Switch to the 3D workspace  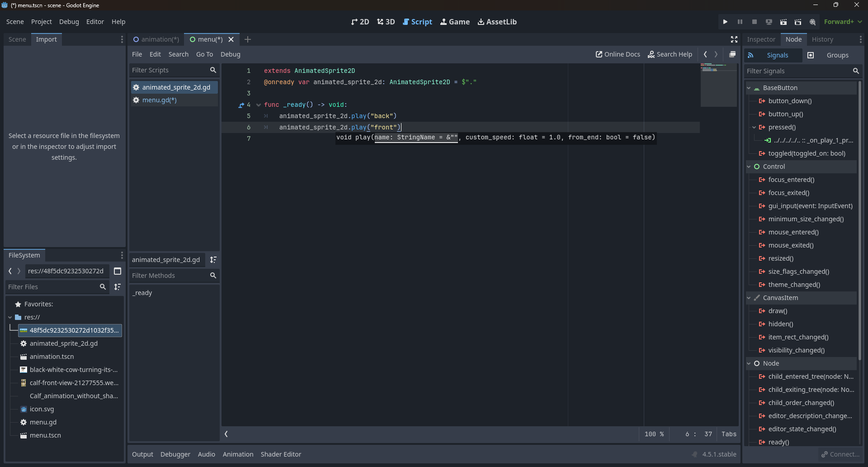386,22
